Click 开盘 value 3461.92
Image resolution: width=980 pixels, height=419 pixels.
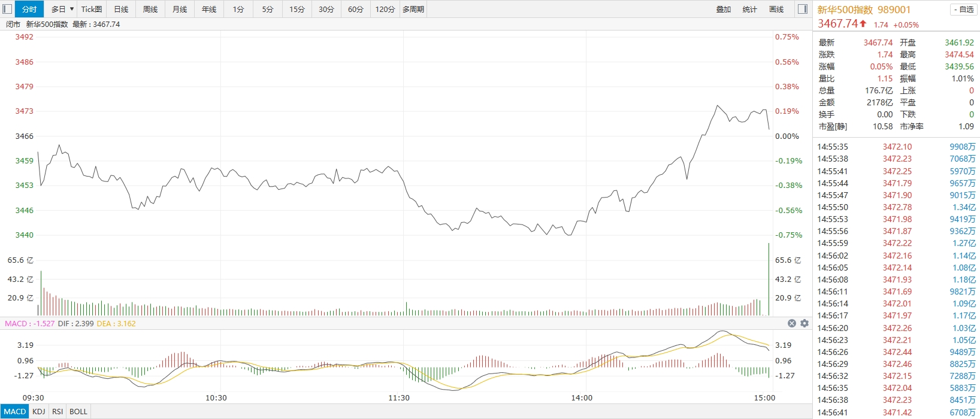960,42
